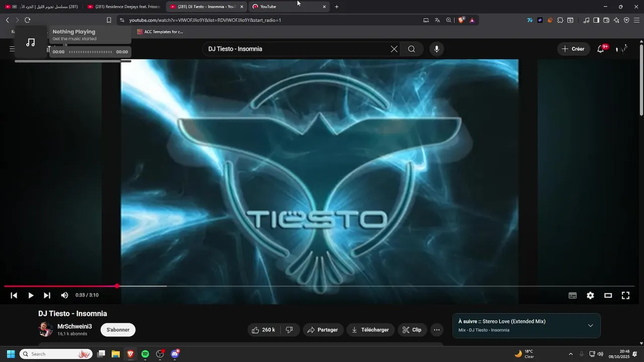This screenshot has height=362, width=644.
Task: Show hidden system tray icons chevron
Action: [571, 354]
